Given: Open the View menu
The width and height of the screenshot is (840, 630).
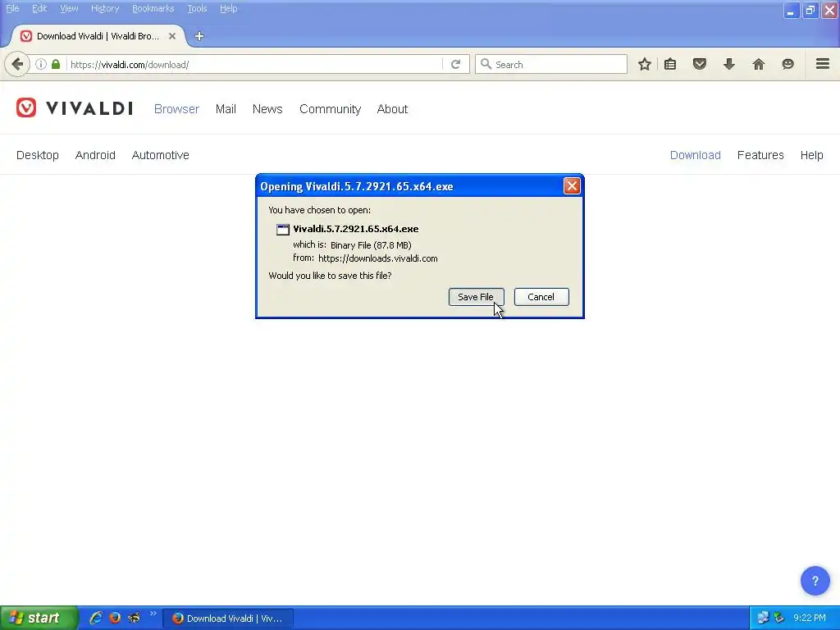Looking at the screenshot, I should pyautogui.click(x=69, y=8).
